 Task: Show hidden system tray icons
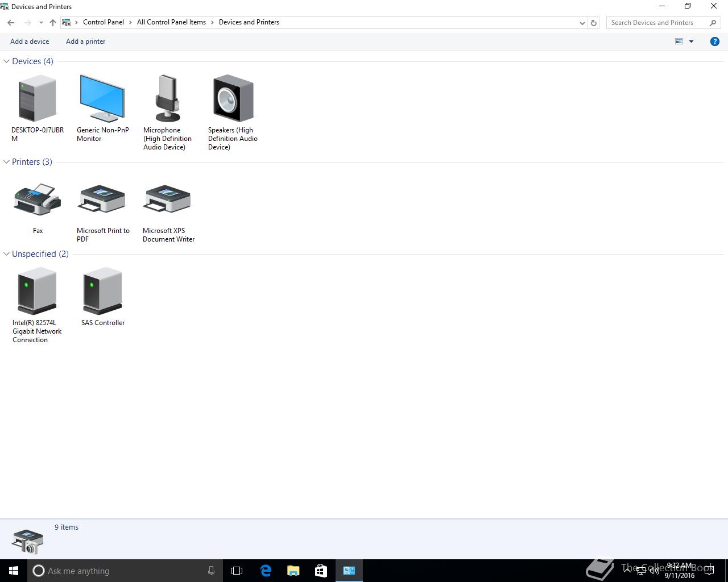pyautogui.click(x=627, y=571)
